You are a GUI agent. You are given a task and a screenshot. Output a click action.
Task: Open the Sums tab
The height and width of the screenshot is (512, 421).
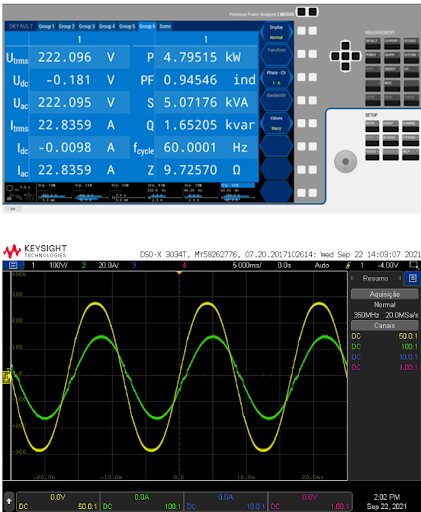165,26
